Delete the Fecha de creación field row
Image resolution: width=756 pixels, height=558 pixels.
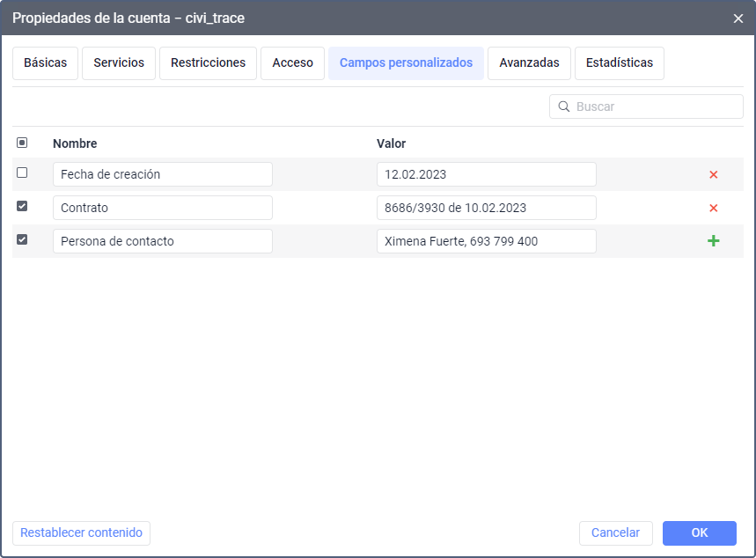point(713,174)
